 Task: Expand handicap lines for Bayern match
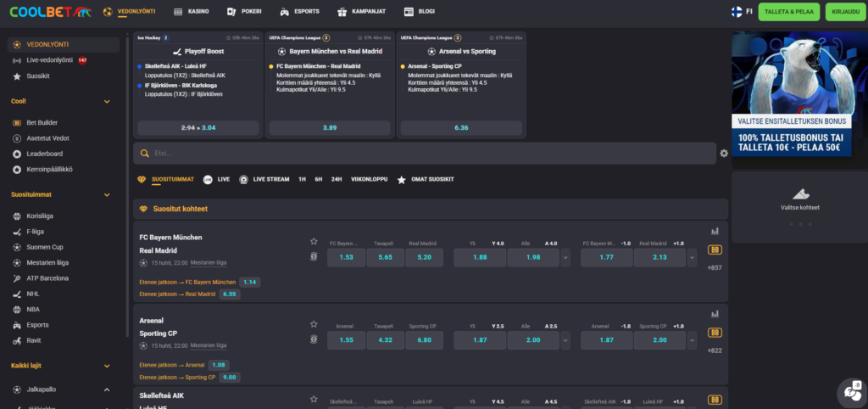tap(692, 257)
